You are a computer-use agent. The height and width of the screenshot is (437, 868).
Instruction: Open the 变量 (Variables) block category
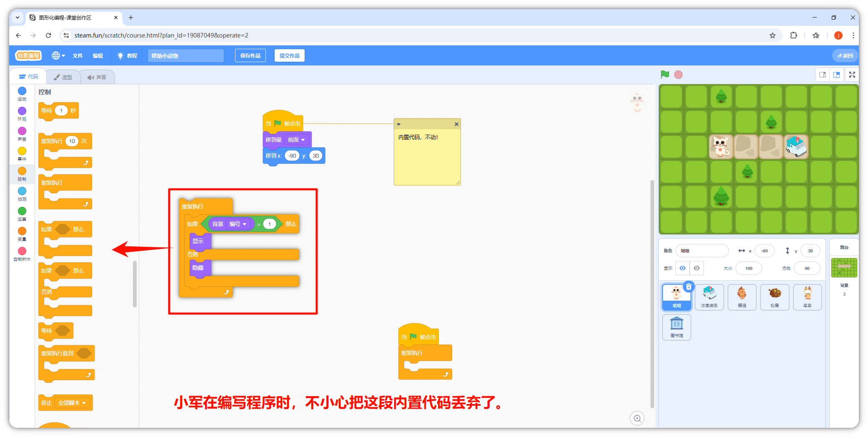tap(22, 234)
